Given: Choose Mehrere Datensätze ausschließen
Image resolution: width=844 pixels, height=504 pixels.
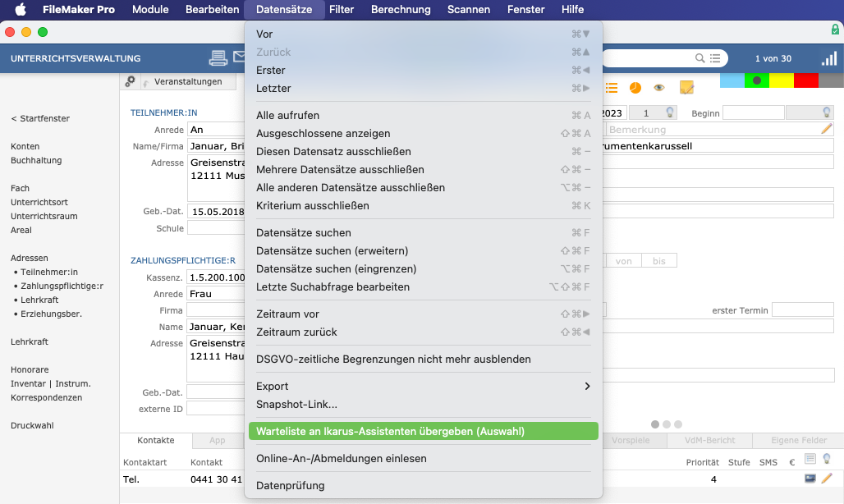Looking at the screenshot, I should coord(423,169).
